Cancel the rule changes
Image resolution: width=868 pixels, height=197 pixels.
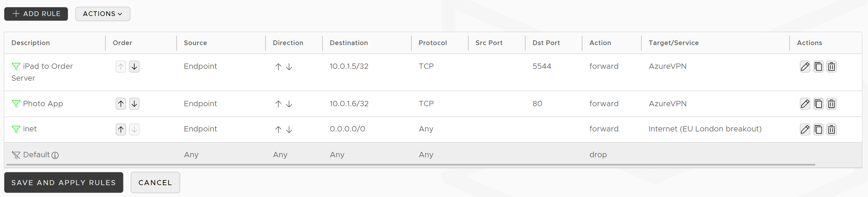coord(155,182)
